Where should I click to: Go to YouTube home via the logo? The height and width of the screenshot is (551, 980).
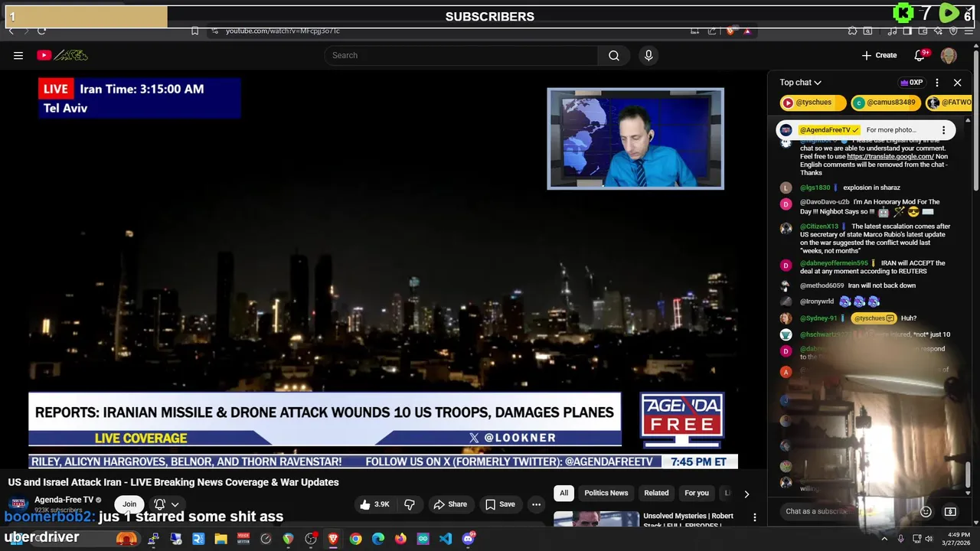point(63,55)
